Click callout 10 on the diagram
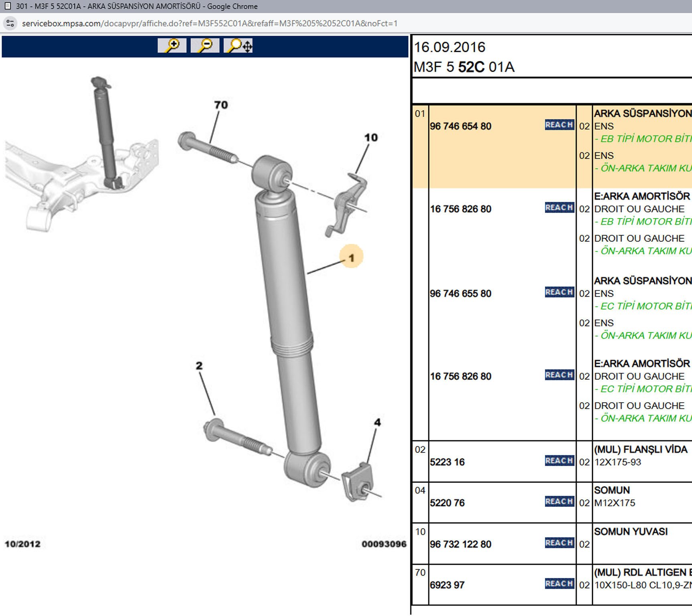Screen dimensions: 692x616 (x=371, y=138)
